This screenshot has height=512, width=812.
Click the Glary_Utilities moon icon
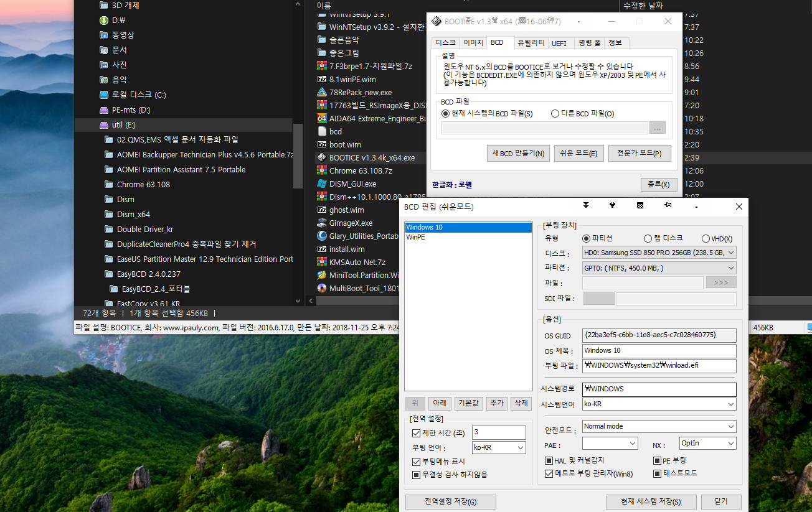click(x=322, y=236)
